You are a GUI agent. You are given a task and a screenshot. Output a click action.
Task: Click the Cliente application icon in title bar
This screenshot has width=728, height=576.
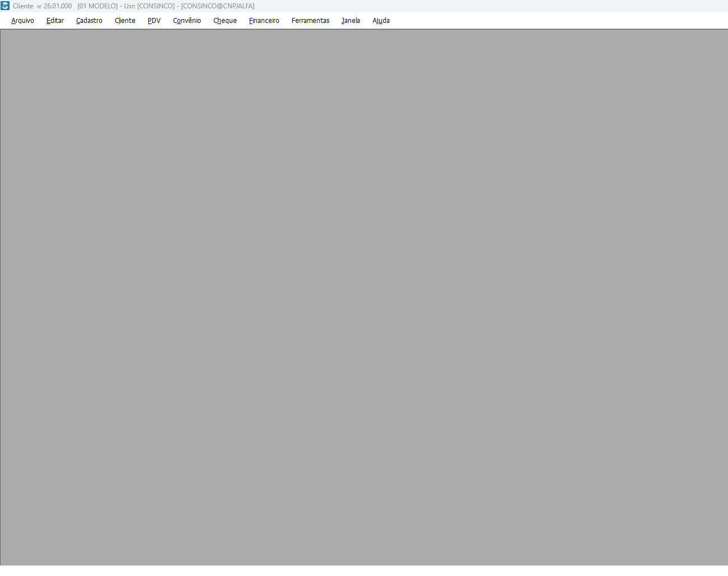coord(5,6)
